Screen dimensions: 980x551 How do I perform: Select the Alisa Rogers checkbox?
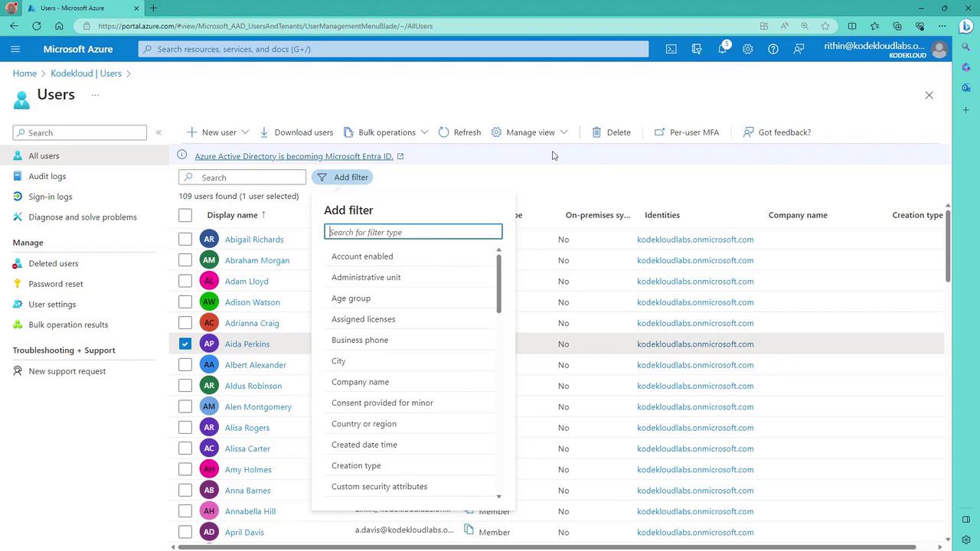pos(185,428)
